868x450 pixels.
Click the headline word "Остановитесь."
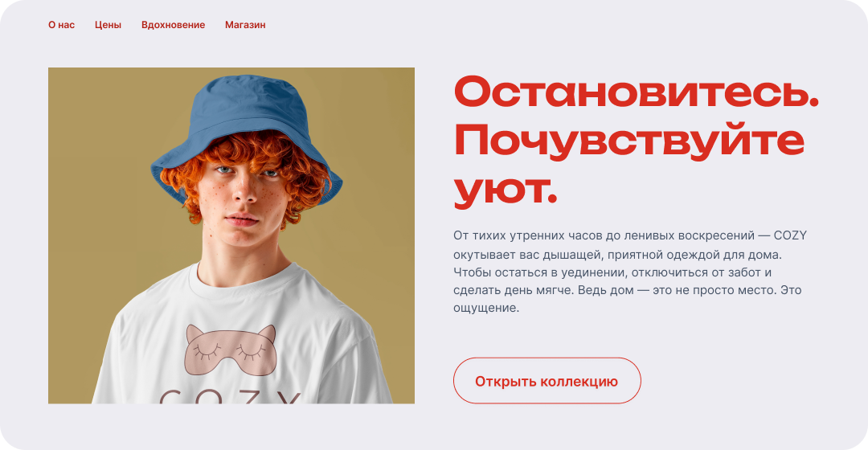(636, 92)
